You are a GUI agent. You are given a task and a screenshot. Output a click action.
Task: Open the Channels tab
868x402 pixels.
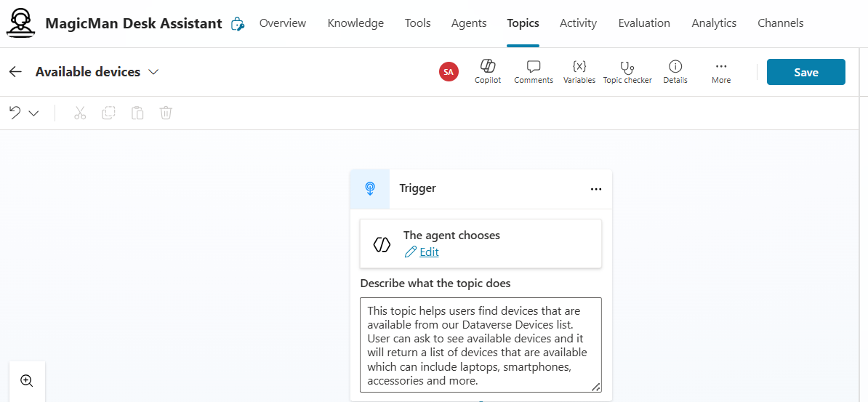[781, 23]
